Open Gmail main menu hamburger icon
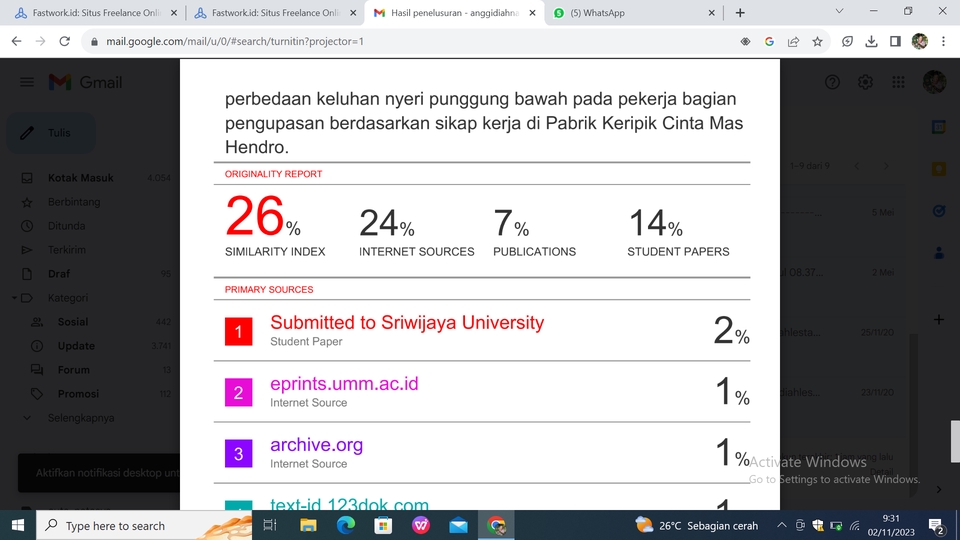This screenshot has width=960, height=540. [x=27, y=82]
